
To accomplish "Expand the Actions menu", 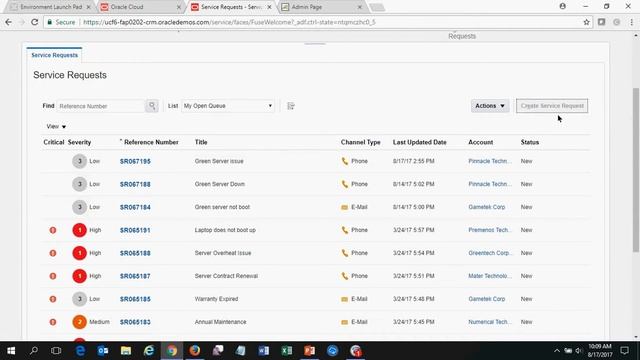I will (490, 106).
